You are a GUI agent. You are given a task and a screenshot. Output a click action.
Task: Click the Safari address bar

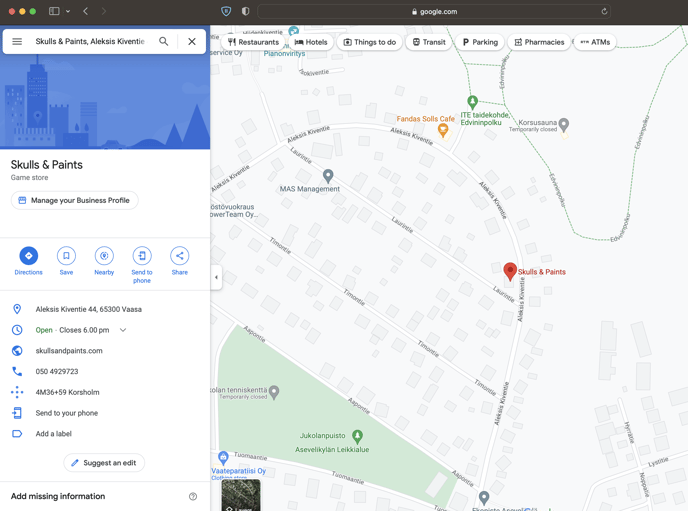tap(434, 11)
